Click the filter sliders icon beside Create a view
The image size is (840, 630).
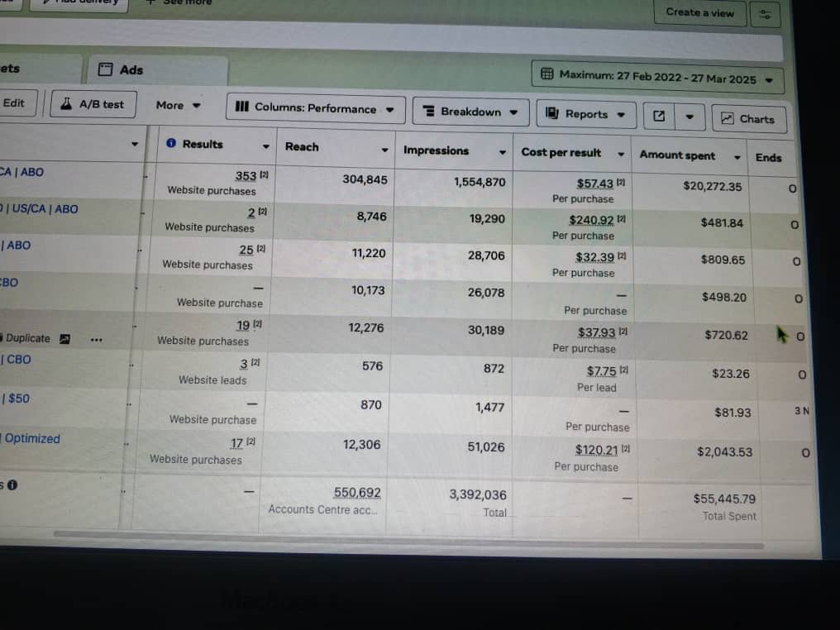pyautogui.click(x=765, y=14)
